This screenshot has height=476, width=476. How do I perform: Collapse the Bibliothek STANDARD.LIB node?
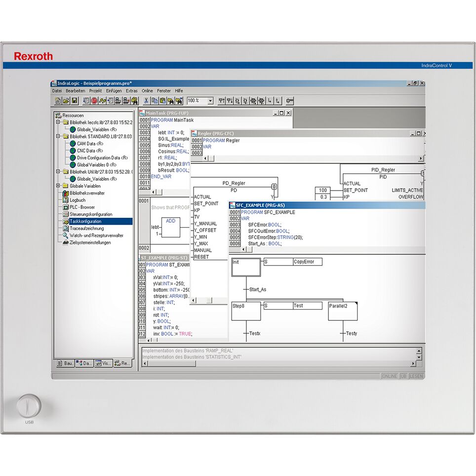(58, 136)
